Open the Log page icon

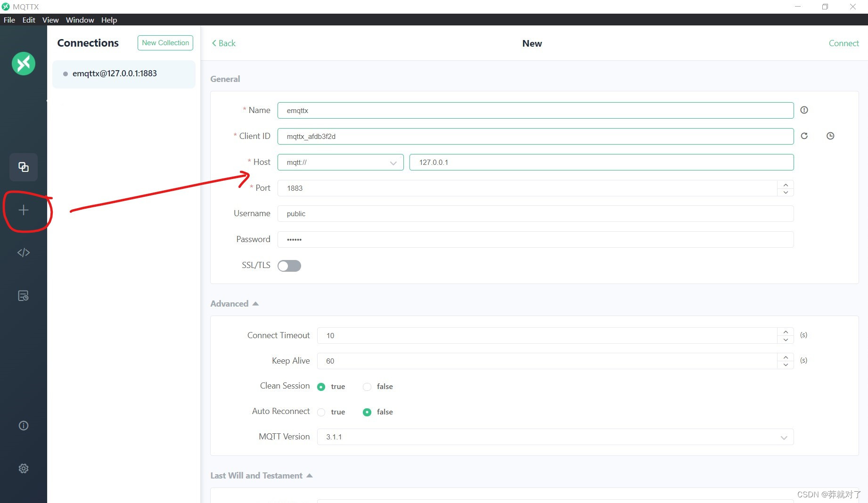pyautogui.click(x=24, y=296)
